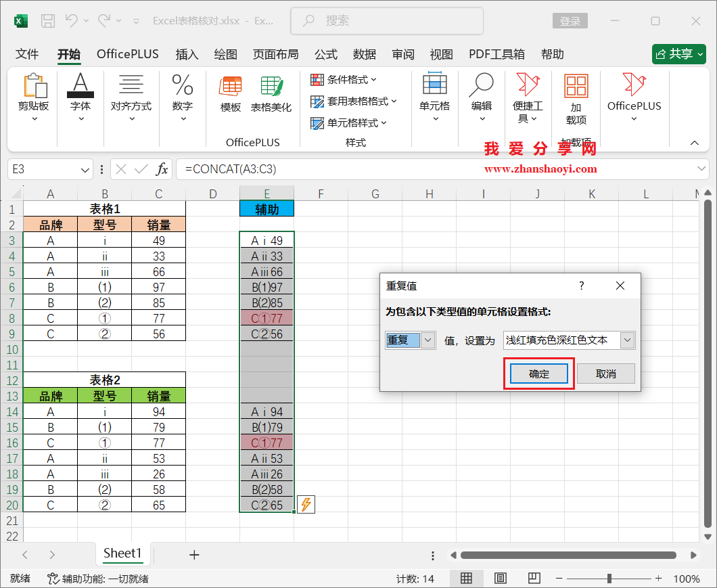Click the Table Beautify (表格美化) icon
The height and width of the screenshot is (588, 717).
tap(271, 94)
